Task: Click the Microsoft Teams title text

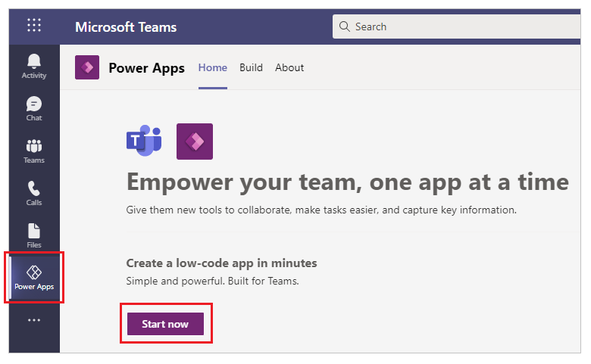Action: (126, 27)
